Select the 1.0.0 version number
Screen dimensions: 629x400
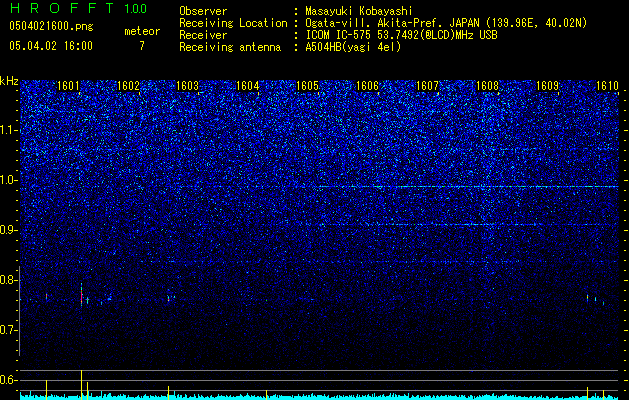136,8
